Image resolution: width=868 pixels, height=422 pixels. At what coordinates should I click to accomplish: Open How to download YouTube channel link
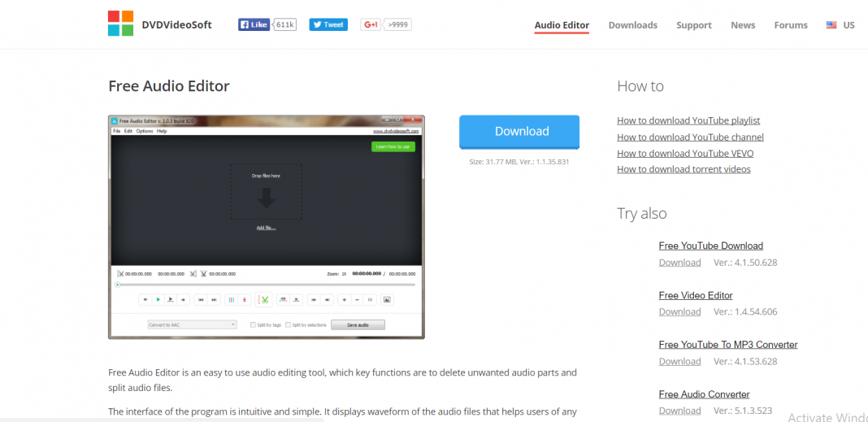690,137
